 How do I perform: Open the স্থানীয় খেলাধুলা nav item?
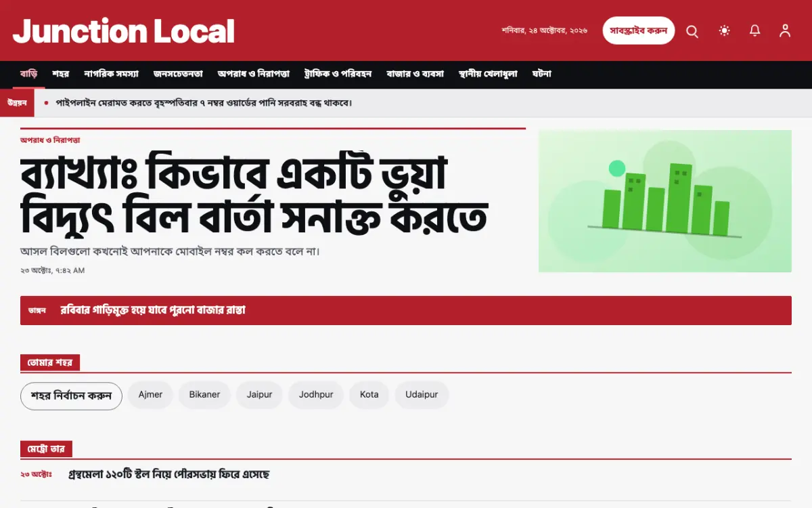pyautogui.click(x=488, y=74)
